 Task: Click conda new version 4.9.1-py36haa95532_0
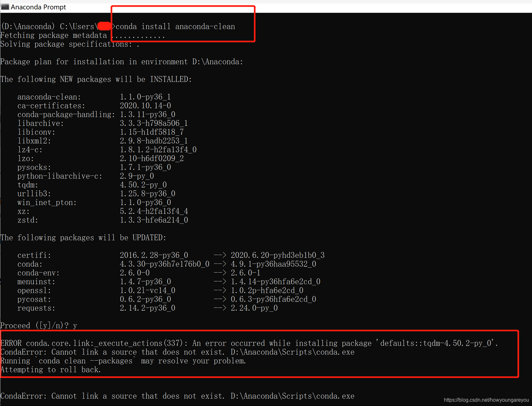tap(273, 264)
